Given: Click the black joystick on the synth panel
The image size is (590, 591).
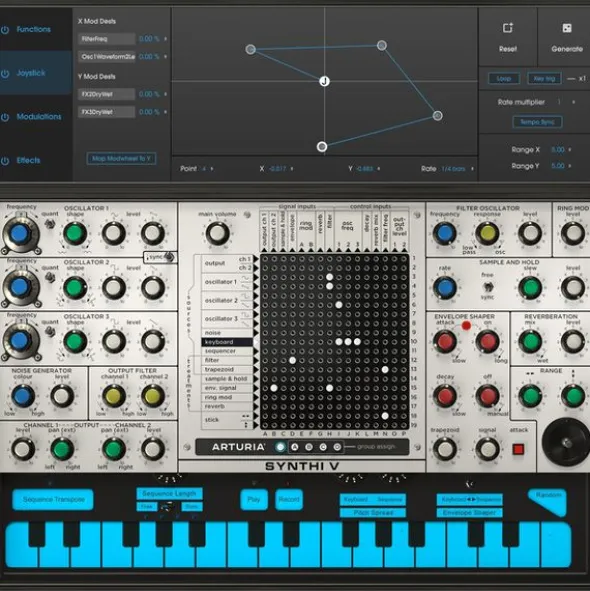Looking at the screenshot, I should (x=565, y=441).
